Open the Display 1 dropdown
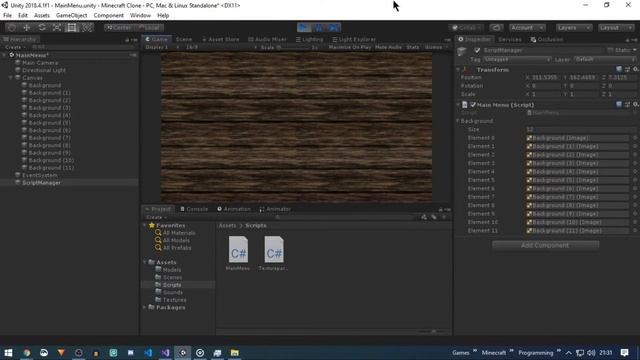 coord(162,47)
